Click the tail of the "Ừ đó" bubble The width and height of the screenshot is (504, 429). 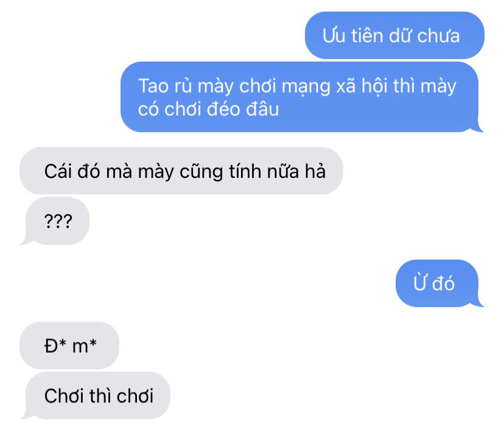(x=479, y=302)
